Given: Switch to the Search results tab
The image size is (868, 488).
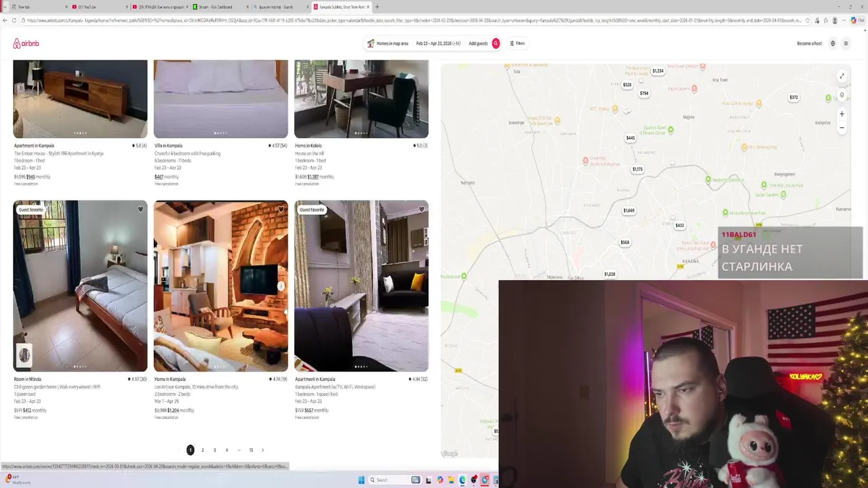Looking at the screenshot, I should coord(280,7).
